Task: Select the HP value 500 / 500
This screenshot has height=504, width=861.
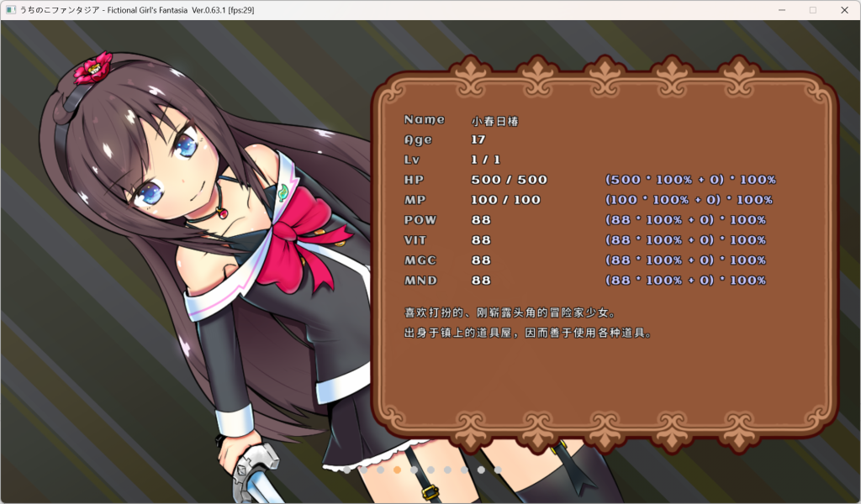Action: [x=509, y=180]
